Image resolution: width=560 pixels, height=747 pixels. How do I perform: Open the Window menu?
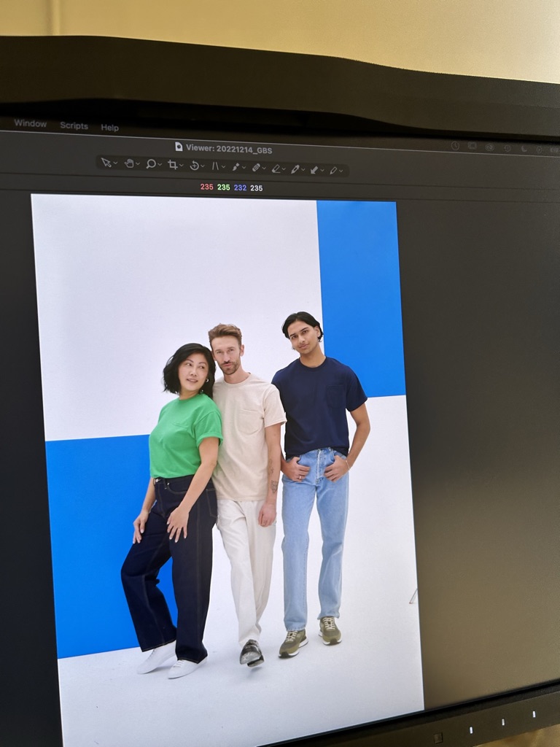(x=30, y=123)
